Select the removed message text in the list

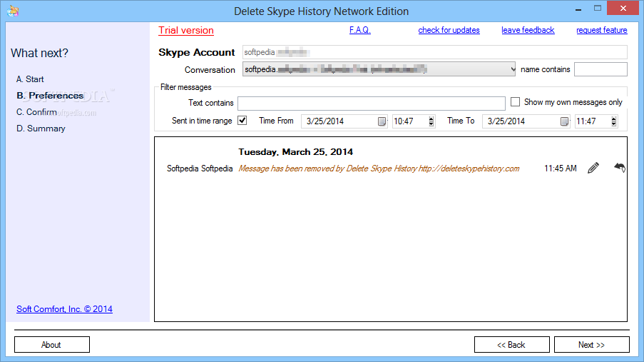tap(379, 169)
